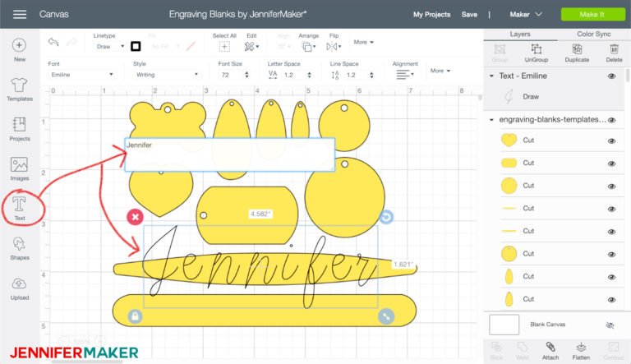Open the Upload panel
This screenshot has height=364, width=631.
(x=20, y=288)
